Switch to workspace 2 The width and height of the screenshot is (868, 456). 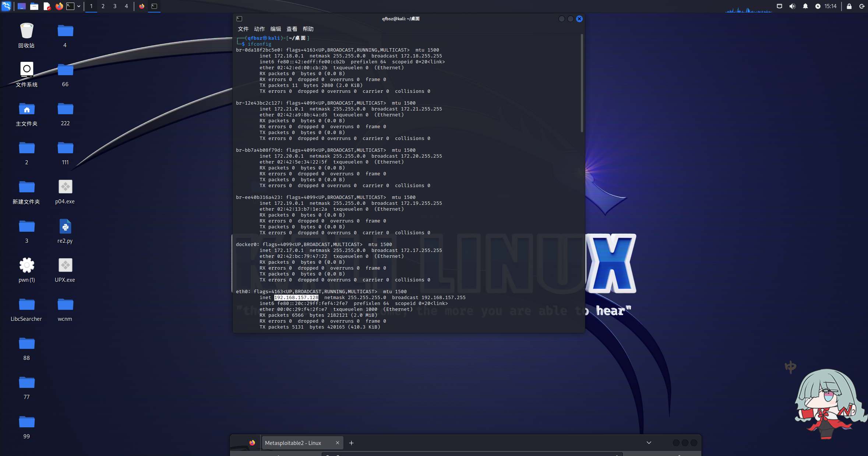[x=103, y=6]
